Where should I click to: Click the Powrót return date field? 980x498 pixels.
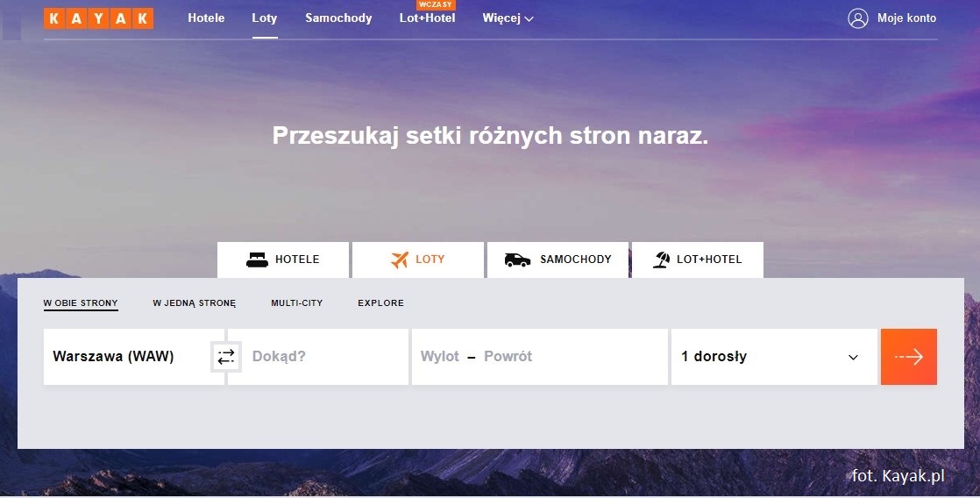[508, 357]
